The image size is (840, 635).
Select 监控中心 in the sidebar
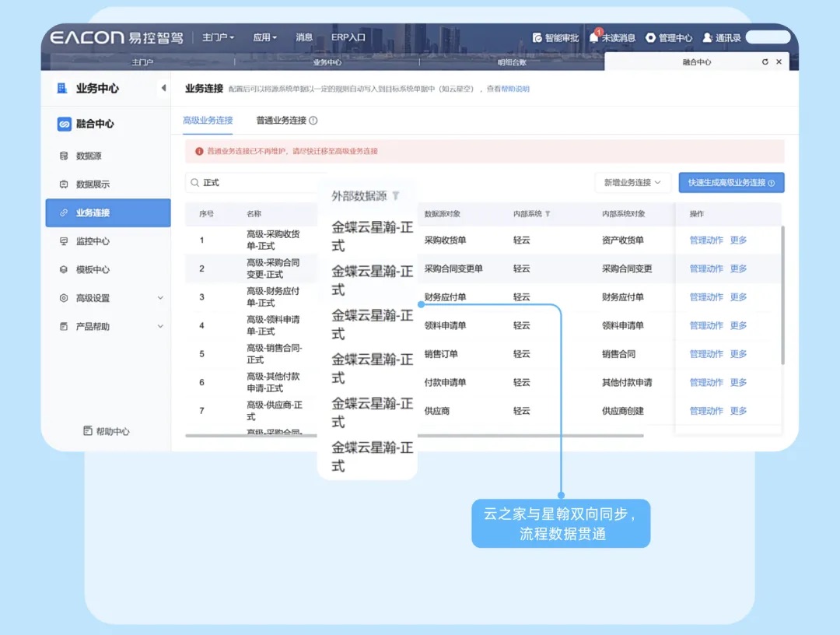(x=93, y=241)
